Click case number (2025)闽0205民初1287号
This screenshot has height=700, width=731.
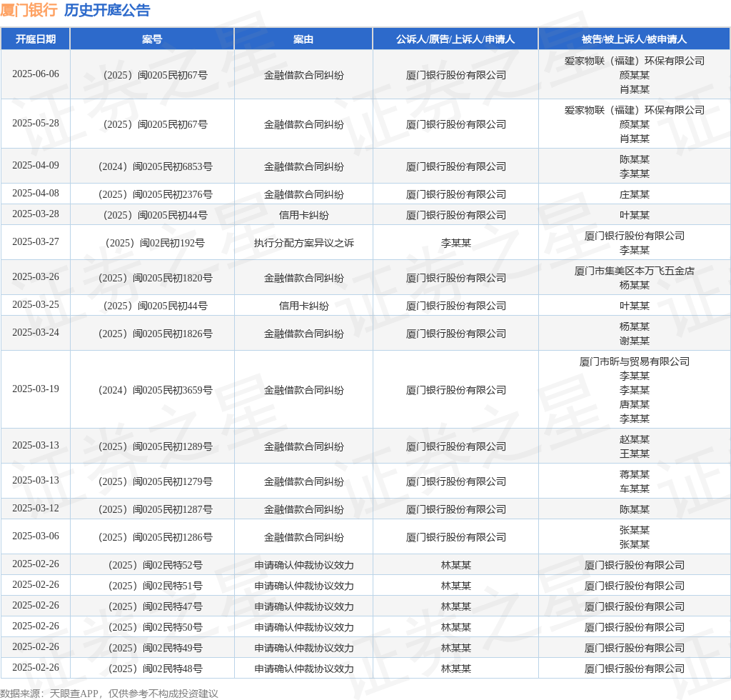tap(155, 510)
